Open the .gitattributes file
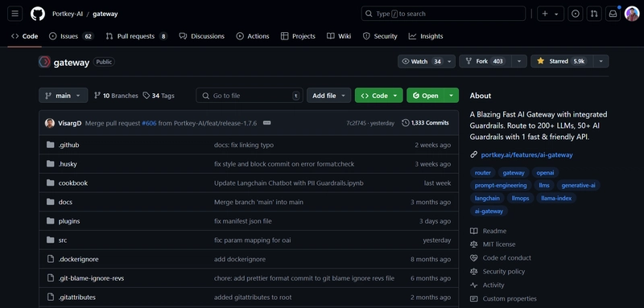Image resolution: width=644 pixels, height=308 pixels. [76, 298]
